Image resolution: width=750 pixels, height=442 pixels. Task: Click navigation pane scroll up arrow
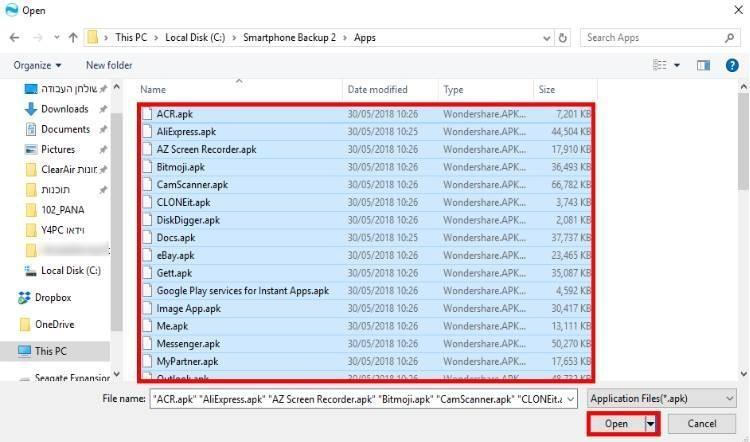point(116,88)
